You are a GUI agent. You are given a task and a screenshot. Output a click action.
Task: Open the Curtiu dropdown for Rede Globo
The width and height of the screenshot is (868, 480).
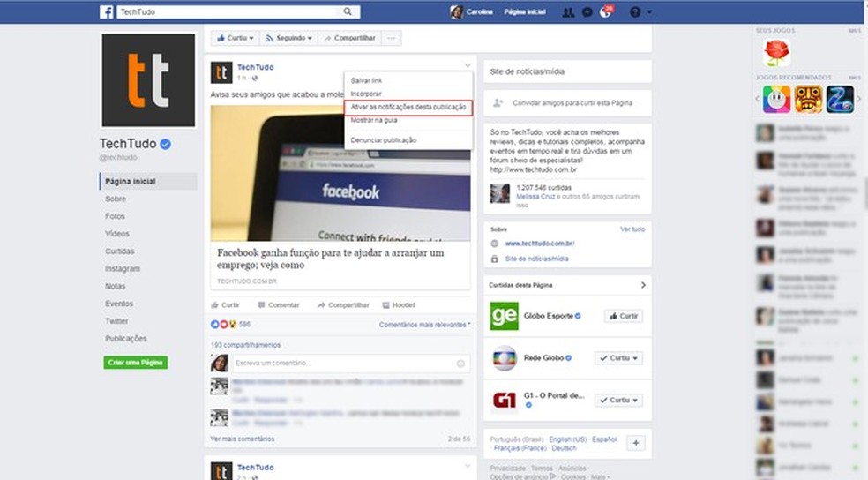618,358
